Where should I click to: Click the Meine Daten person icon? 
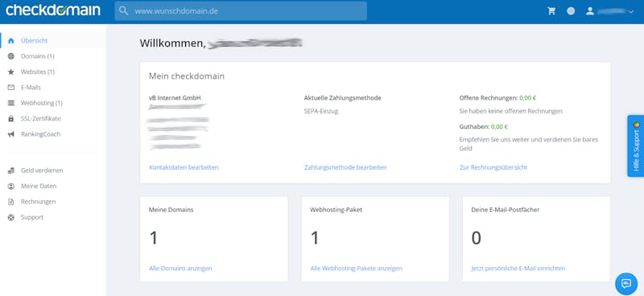pos(11,186)
